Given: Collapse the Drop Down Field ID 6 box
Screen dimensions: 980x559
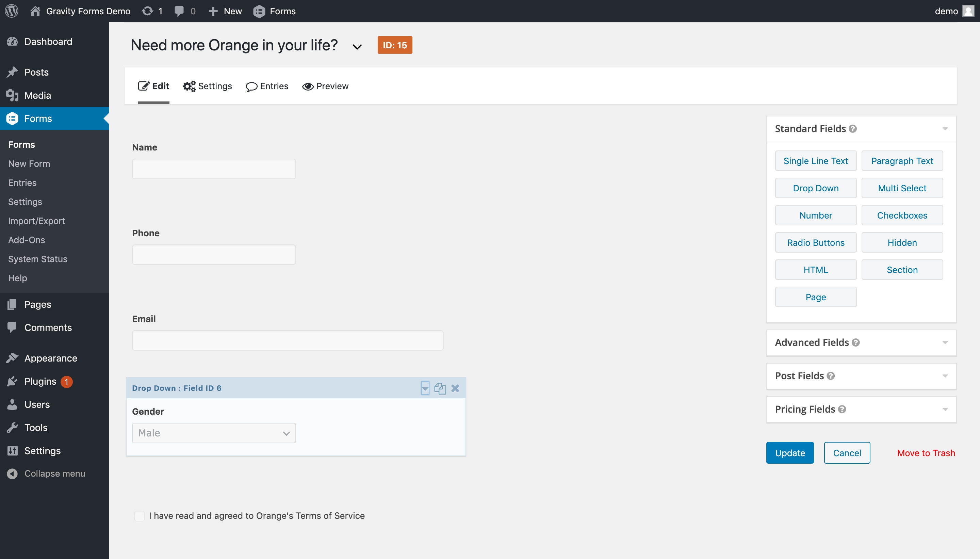Looking at the screenshot, I should click(x=425, y=388).
